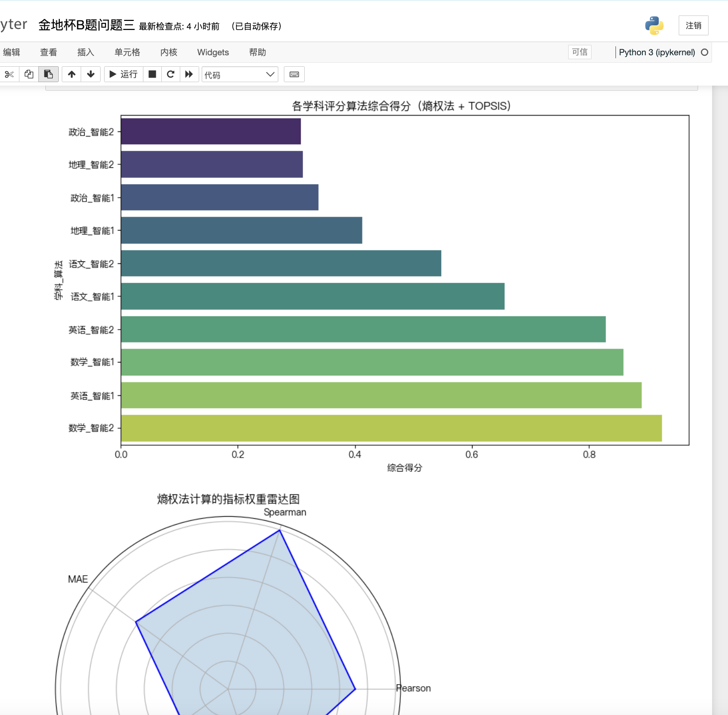Screen dimensions: 728x715
Task: Click the 注销 logout button
Action: (693, 25)
